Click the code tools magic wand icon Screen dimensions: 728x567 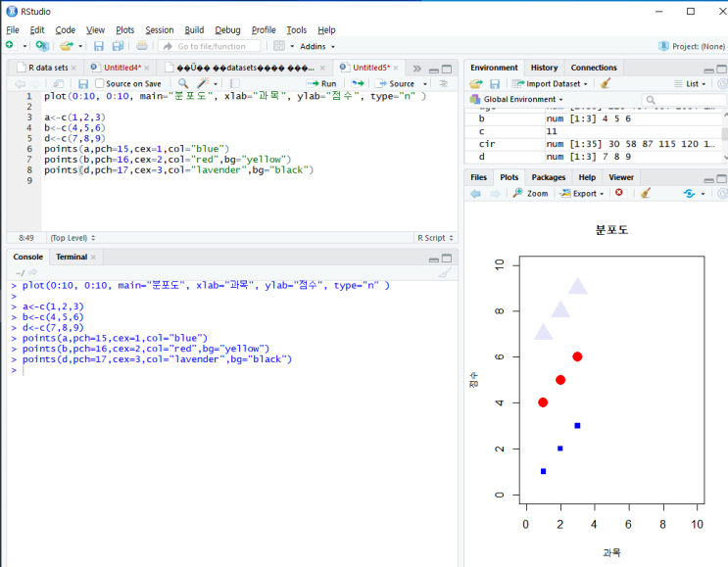(203, 84)
